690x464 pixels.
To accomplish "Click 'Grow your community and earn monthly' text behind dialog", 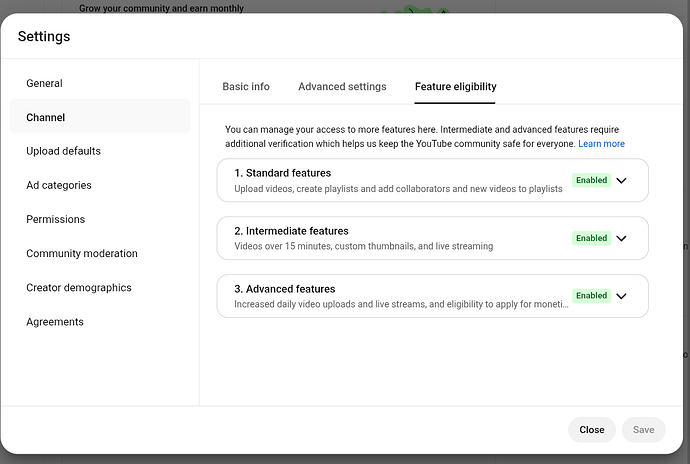I will pos(161,8).
